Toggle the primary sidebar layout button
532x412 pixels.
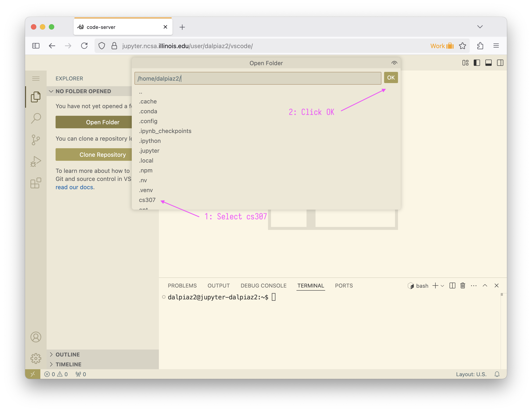coord(477,63)
